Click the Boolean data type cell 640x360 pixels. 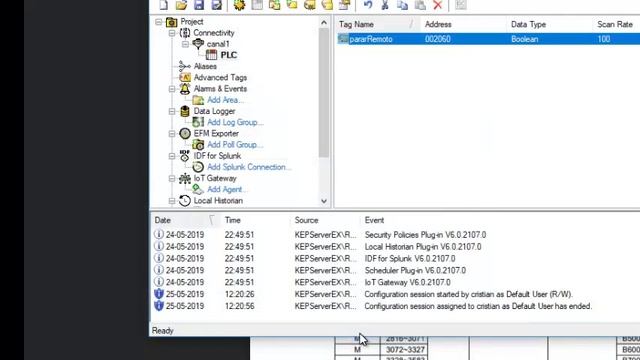524,39
